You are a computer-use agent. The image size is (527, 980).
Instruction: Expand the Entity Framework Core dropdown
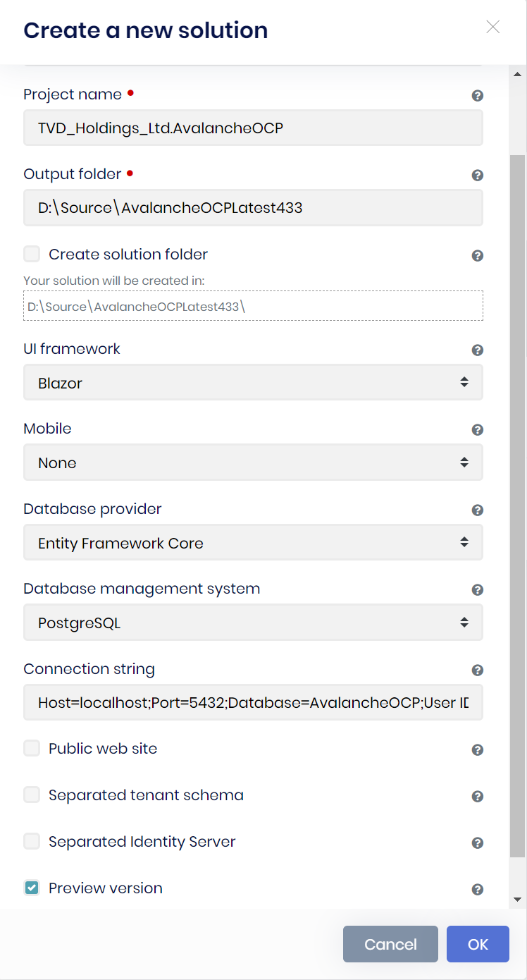[253, 543]
